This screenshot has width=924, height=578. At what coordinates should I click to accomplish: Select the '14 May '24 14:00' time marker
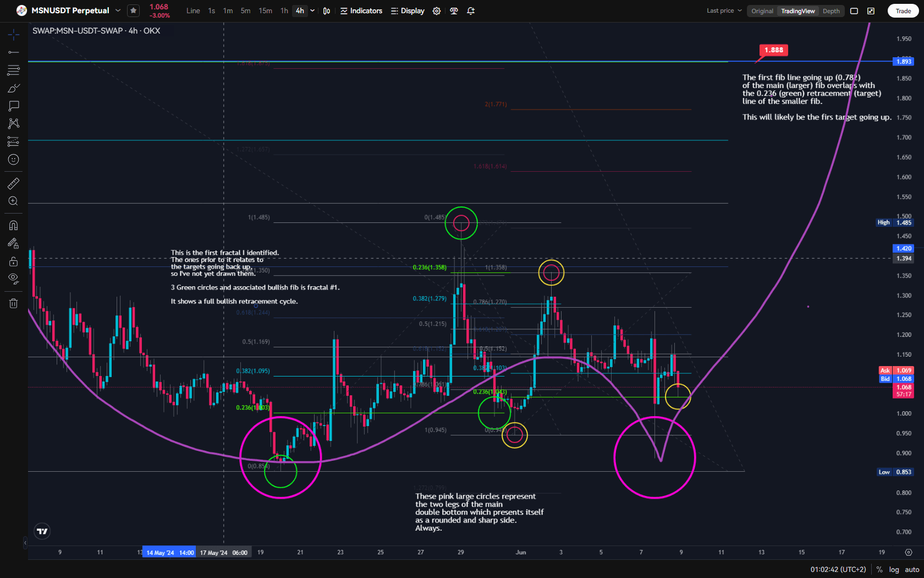(x=169, y=553)
